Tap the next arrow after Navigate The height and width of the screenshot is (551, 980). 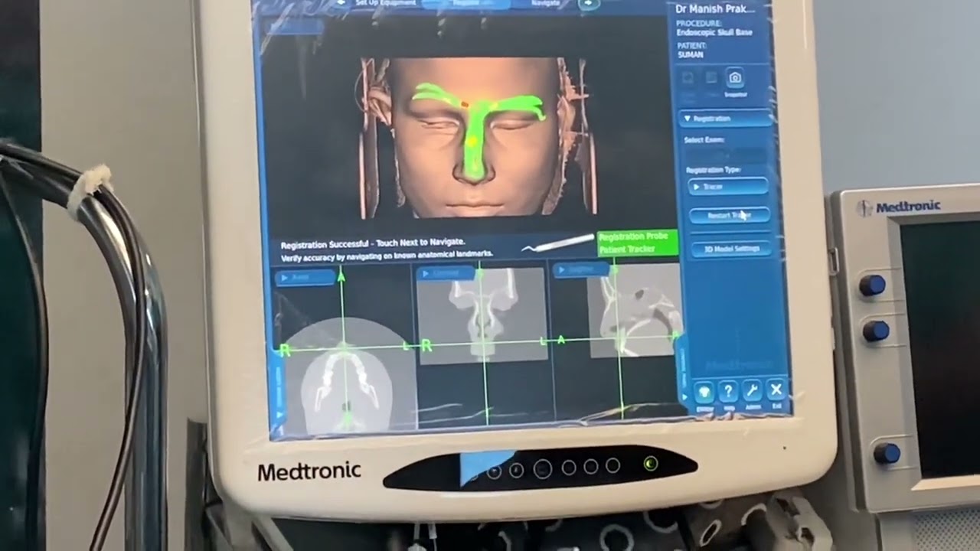point(588,3)
